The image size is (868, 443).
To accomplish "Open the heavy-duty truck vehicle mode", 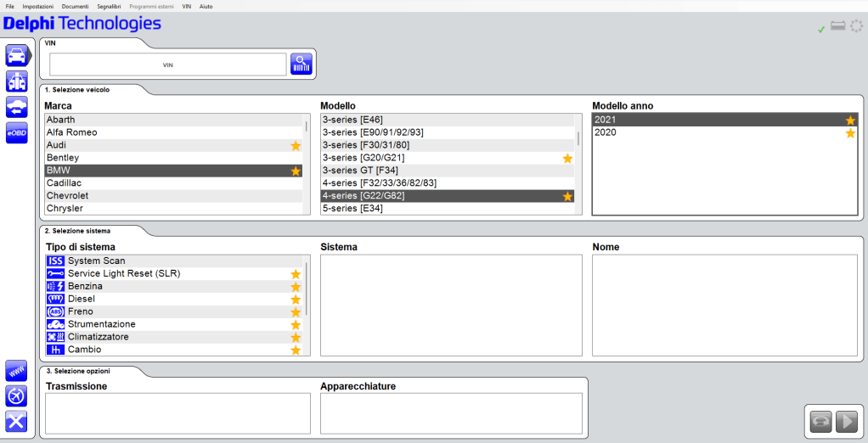I will pos(17,81).
